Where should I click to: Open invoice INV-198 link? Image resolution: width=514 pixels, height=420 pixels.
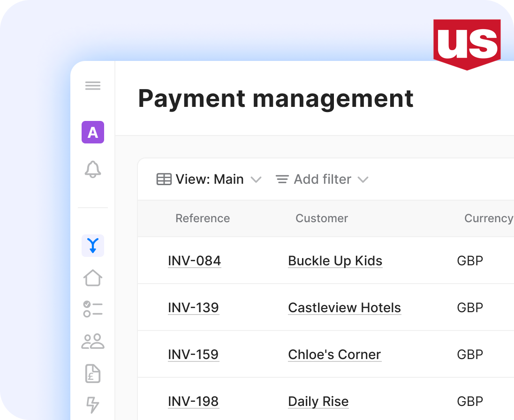point(193,402)
